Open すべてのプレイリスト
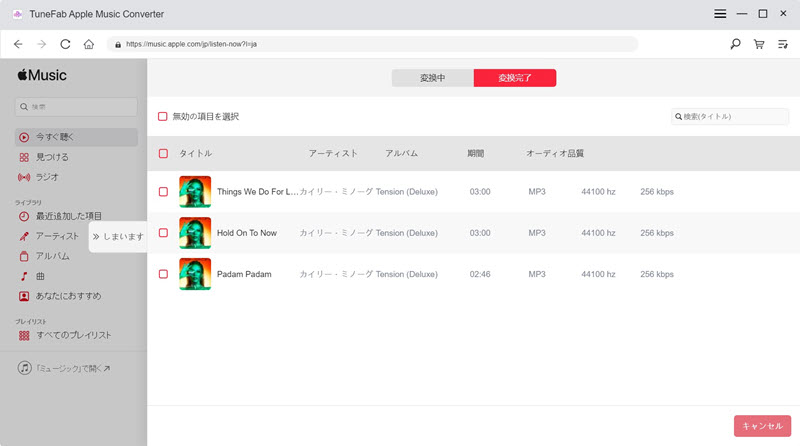Image resolution: width=800 pixels, height=446 pixels. pos(65,335)
